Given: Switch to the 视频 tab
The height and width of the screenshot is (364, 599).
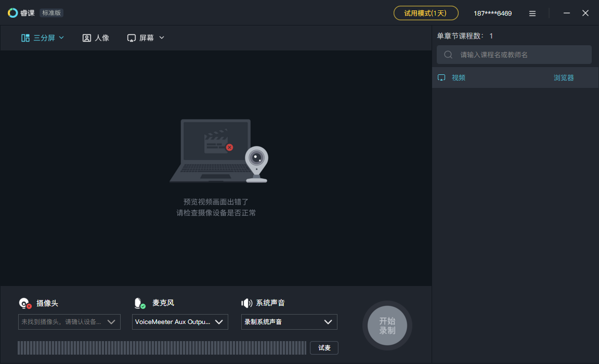Looking at the screenshot, I should tap(458, 77).
